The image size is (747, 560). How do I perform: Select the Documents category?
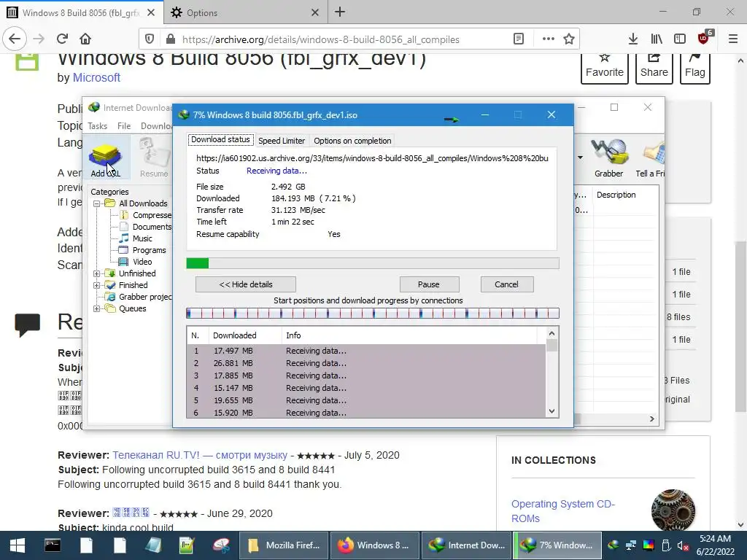click(152, 227)
